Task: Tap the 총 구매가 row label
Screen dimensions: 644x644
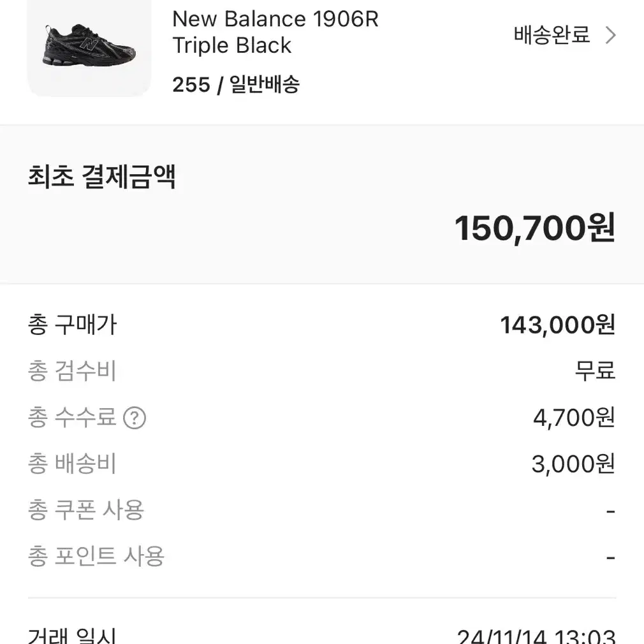Action: point(73,325)
